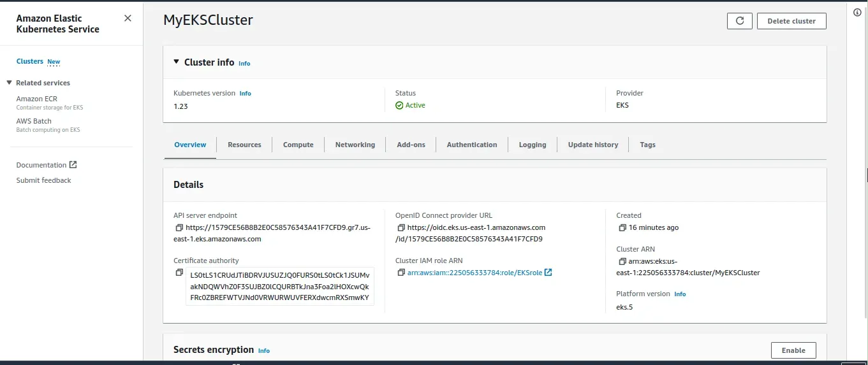868x365 pixels.
Task: Collapse the Related services list
Action: (9, 83)
